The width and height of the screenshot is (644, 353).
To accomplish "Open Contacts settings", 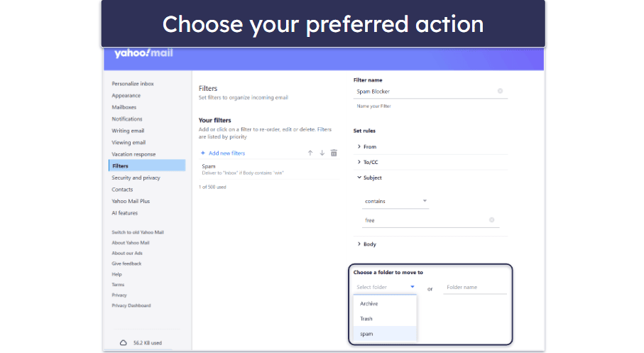I will pyautogui.click(x=122, y=190).
